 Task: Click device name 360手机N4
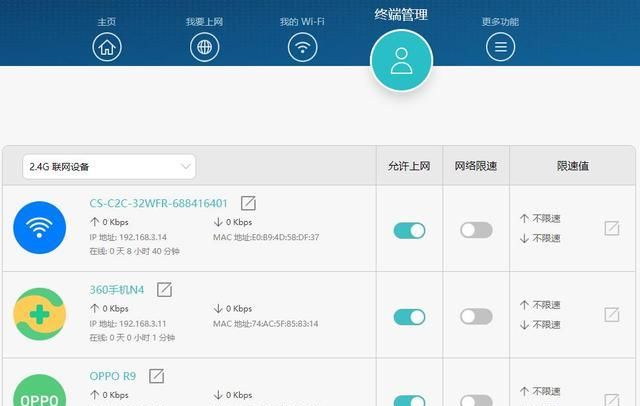pos(117,290)
